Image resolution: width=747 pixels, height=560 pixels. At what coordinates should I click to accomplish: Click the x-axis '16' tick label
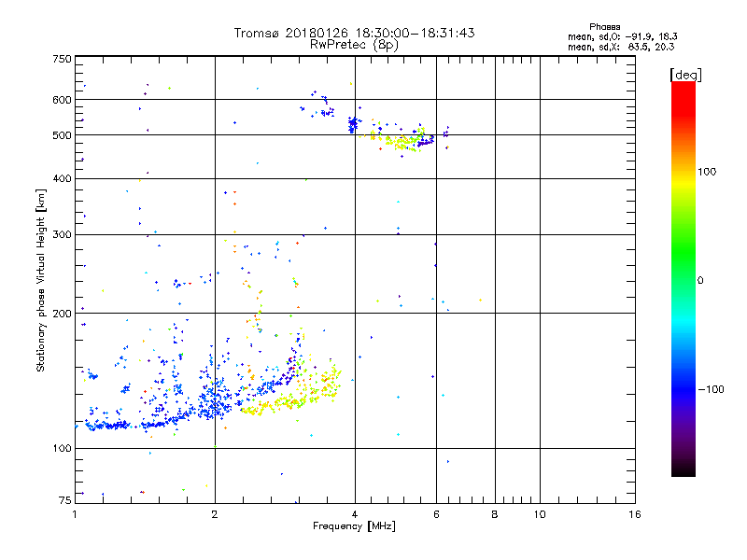[635, 514]
